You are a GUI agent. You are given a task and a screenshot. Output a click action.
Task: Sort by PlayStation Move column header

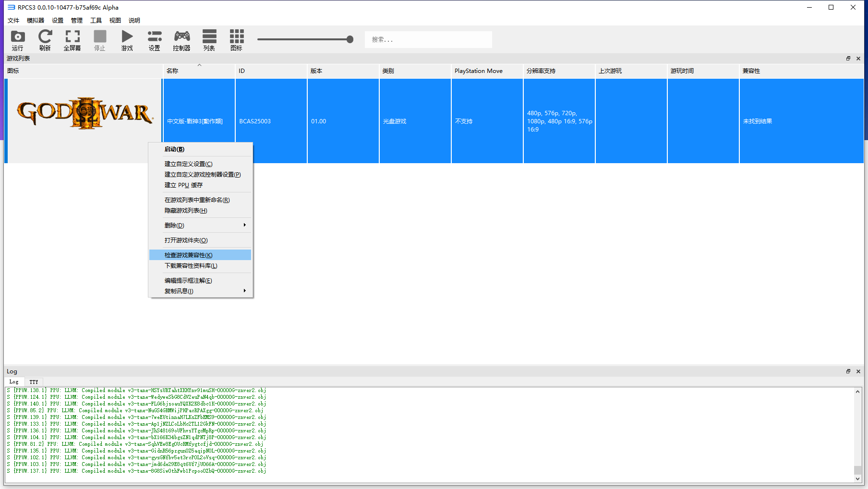pos(487,71)
